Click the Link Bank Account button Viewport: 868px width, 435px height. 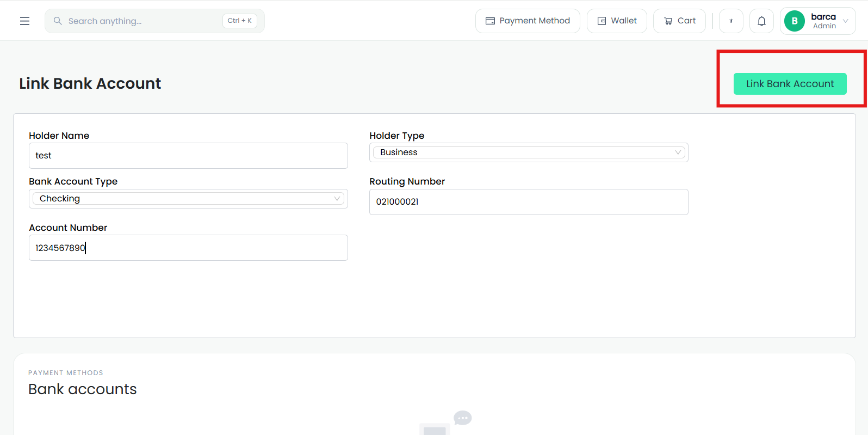(x=790, y=84)
